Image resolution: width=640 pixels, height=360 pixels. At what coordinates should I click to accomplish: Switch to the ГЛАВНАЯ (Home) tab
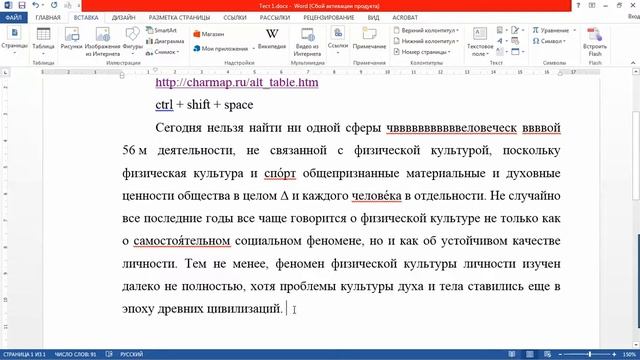click(x=48, y=18)
